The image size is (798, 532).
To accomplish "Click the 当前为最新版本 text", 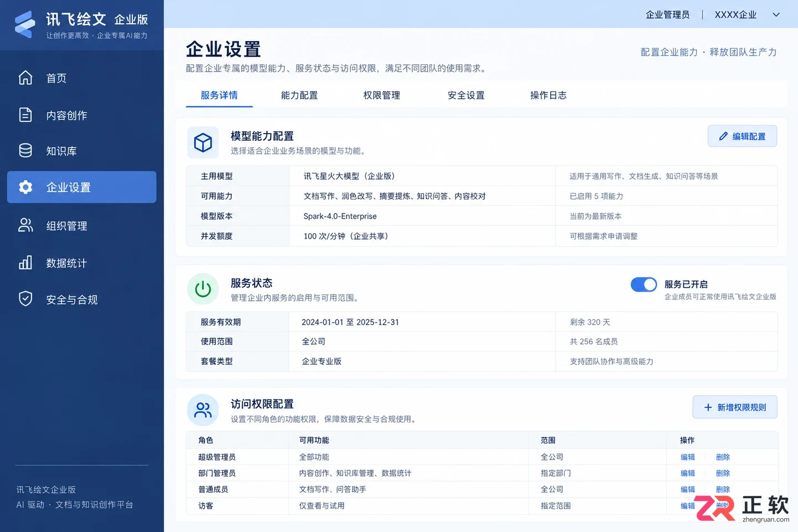I will pos(596,216).
